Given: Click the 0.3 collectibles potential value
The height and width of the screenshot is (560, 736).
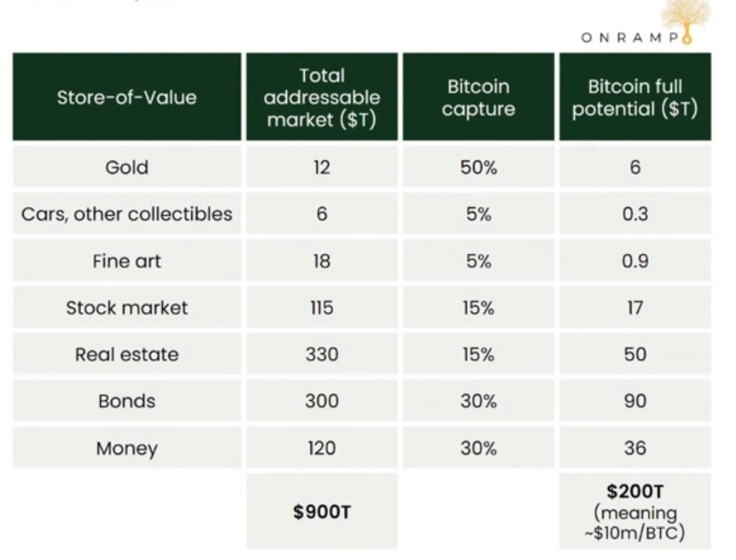Looking at the screenshot, I should point(634,214).
